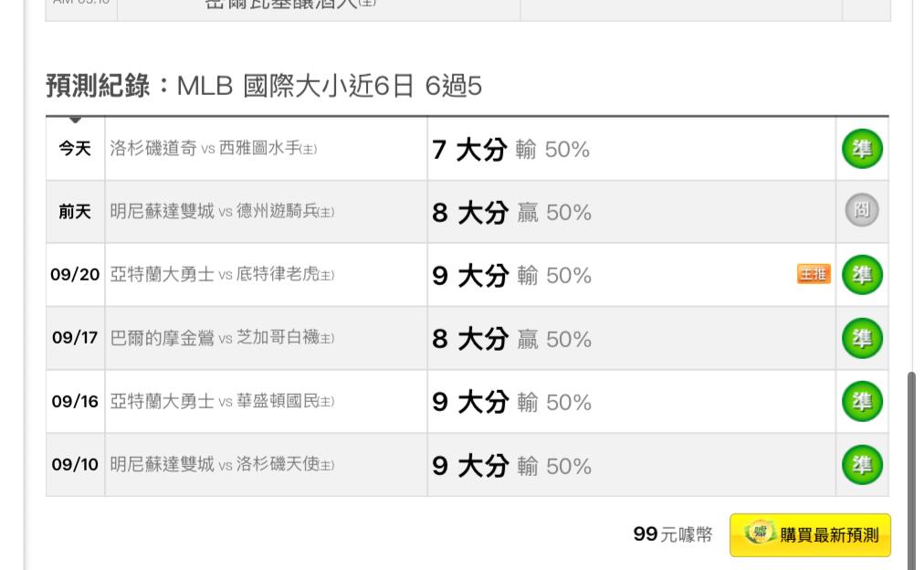Click the 預測紀錄 section heading
Viewport: 924px width, 570px height.
99,87
